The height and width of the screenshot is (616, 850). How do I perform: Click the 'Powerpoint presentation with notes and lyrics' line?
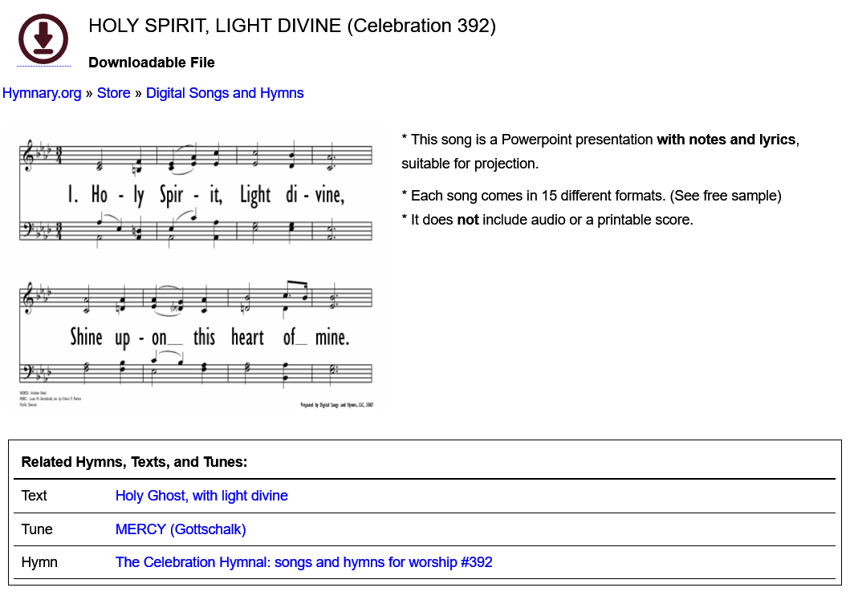[600, 140]
